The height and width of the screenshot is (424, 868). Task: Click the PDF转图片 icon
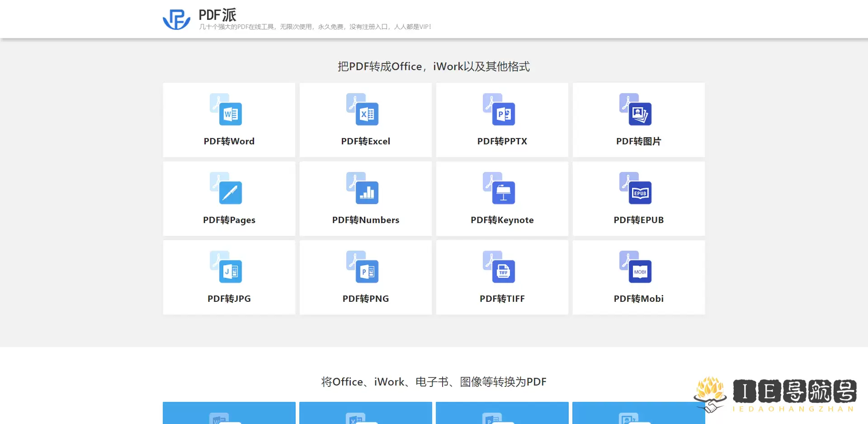tap(636, 109)
